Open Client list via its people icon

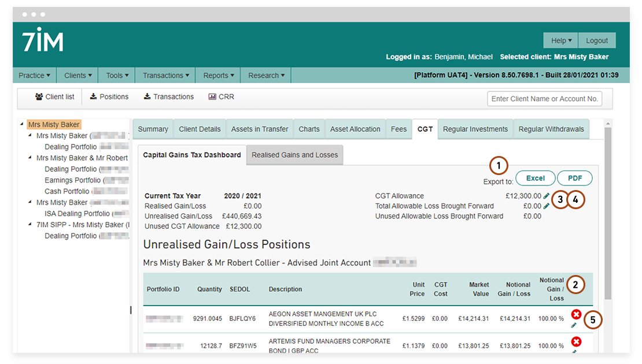tap(39, 97)
